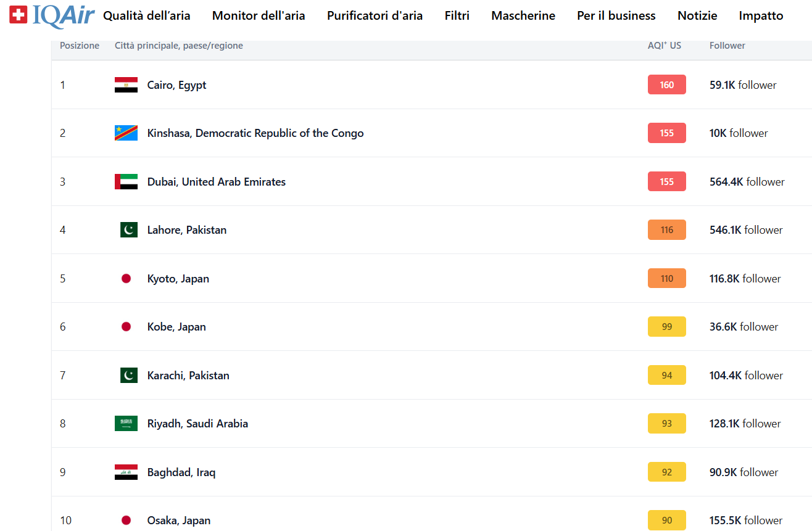
Task: Click the yellow AQI 99 badge
Action: (666, 327)
